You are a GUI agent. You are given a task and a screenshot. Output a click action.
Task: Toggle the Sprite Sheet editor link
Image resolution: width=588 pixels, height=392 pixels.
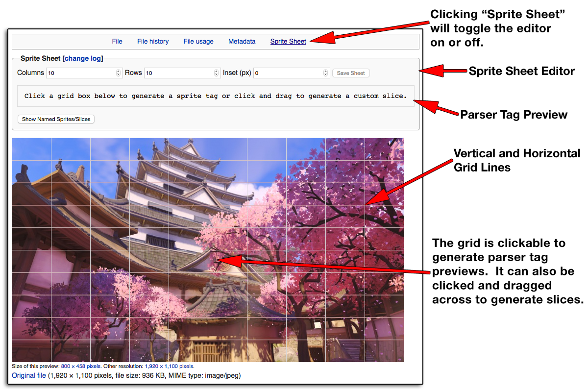point(288,42)
